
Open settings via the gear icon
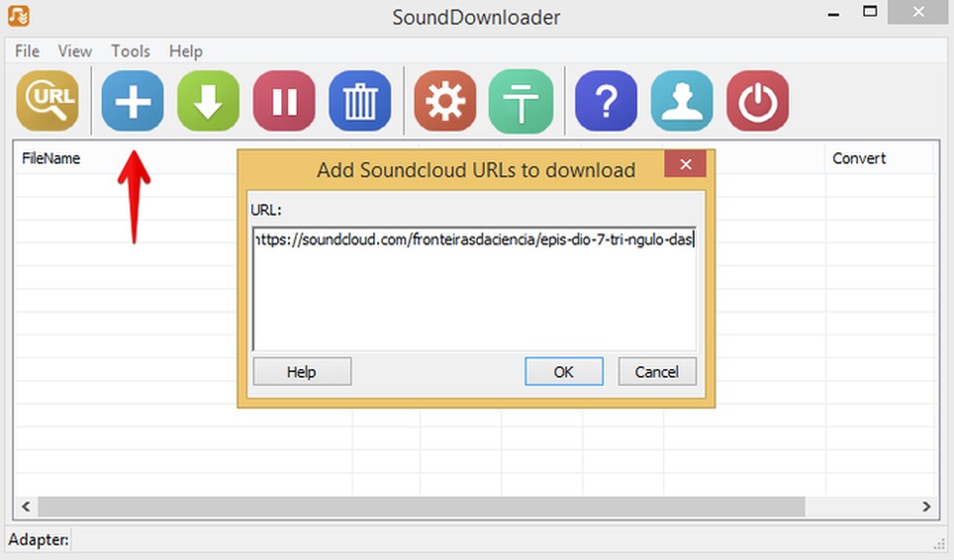444,100
